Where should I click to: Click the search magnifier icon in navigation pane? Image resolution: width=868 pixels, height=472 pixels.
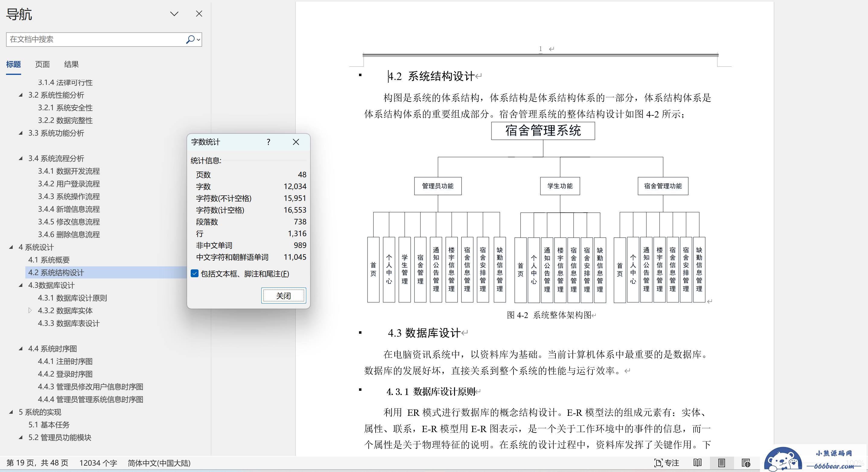190,39
